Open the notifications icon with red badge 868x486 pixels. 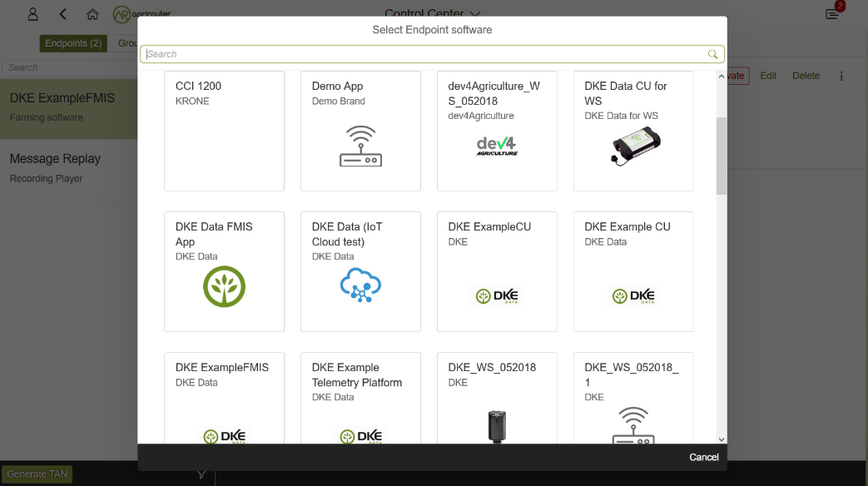coord(832,14)
